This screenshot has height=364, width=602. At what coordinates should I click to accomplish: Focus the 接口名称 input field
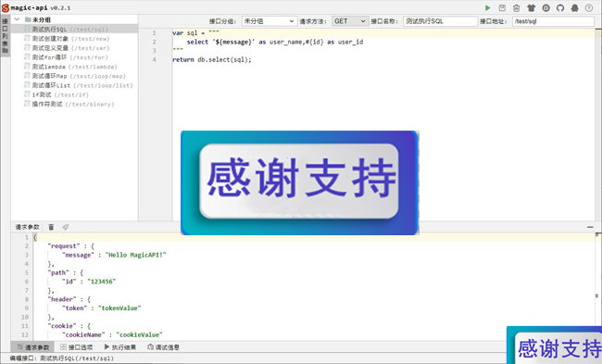[440, 21]
